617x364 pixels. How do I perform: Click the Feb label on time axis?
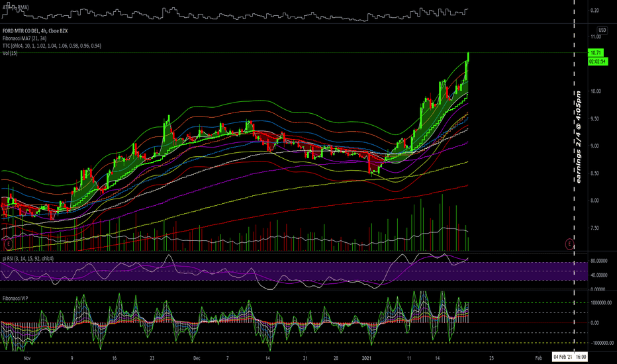click(539, 359)
